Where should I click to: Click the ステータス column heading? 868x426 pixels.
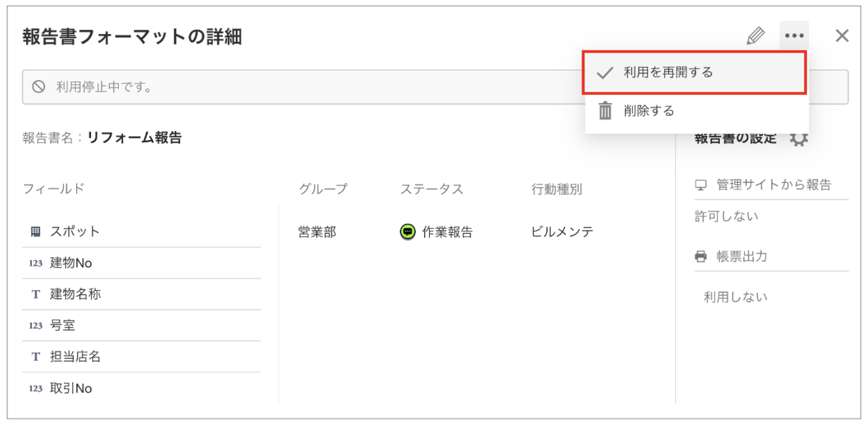pos(432,189)
